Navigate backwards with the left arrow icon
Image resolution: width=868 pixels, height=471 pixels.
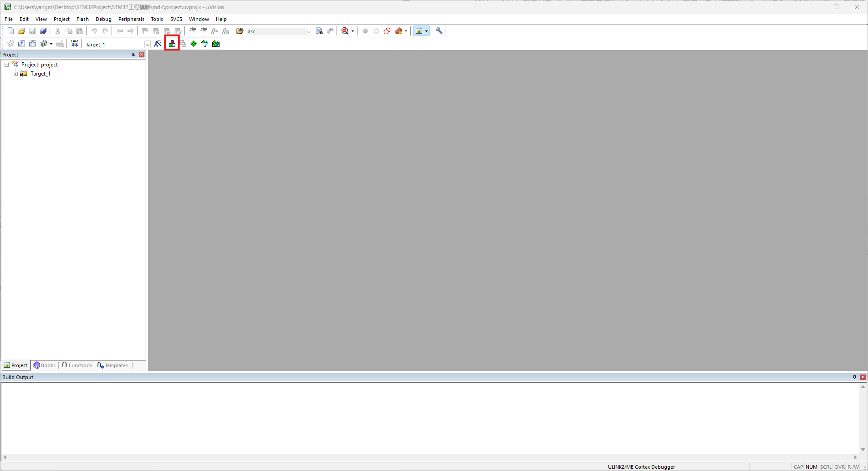[120, 31]
